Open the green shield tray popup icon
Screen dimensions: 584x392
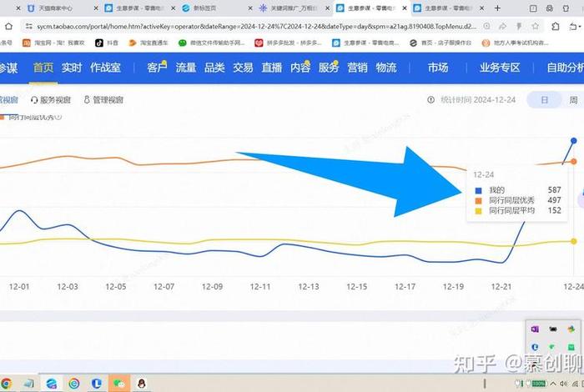pos(551,347)
